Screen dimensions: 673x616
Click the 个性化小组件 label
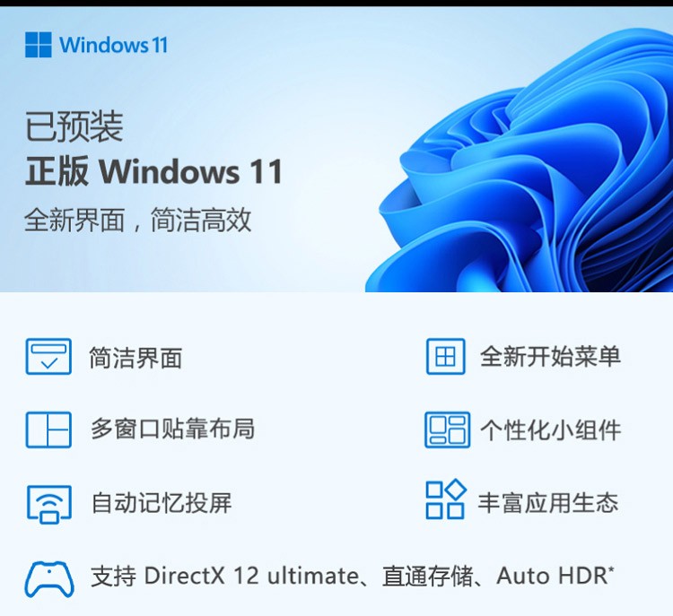point(550,429)
